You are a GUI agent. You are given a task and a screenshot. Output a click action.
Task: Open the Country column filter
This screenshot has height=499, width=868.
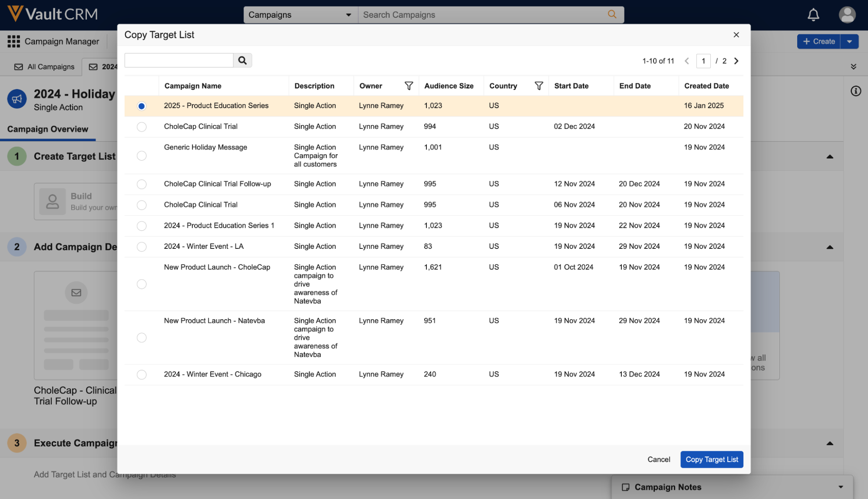click(538, 86)
